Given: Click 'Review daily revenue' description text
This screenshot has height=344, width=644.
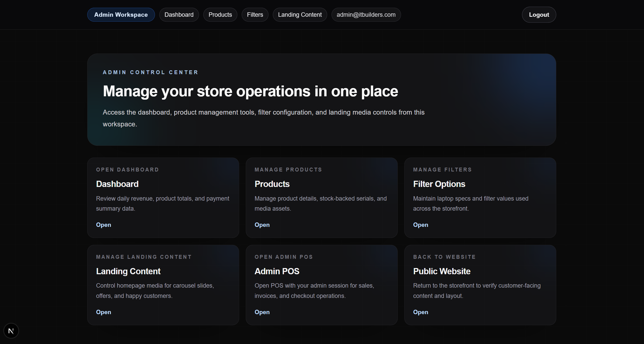Looking at the screenshot, I should point(163,204).
